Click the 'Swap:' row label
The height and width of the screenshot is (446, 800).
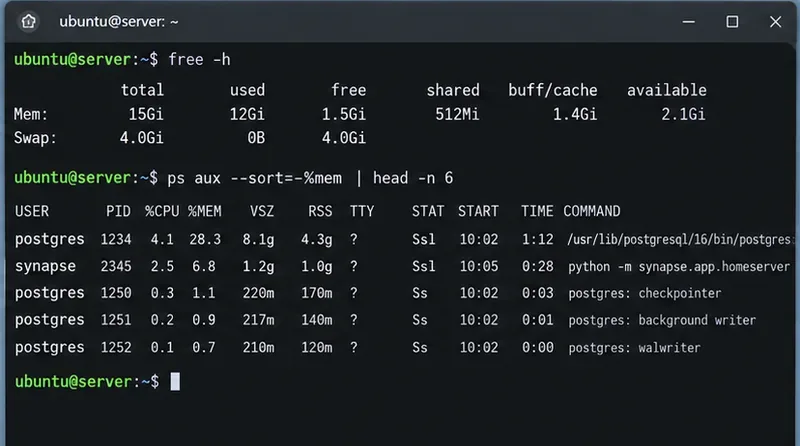click(x=35, y=138)
